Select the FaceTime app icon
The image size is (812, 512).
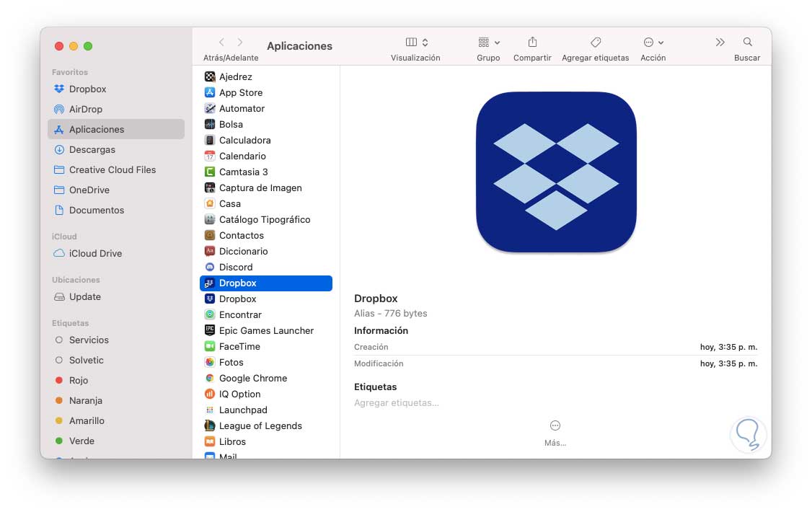210,347
